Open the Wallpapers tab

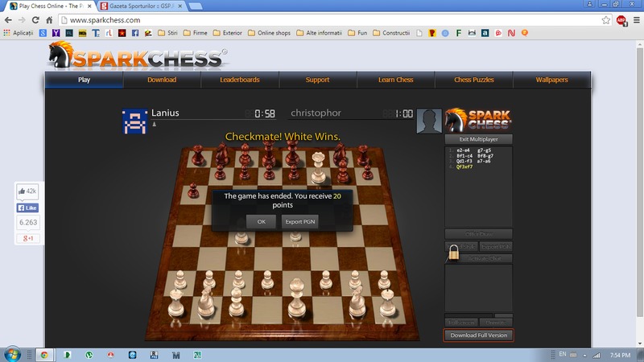(551, 80)
